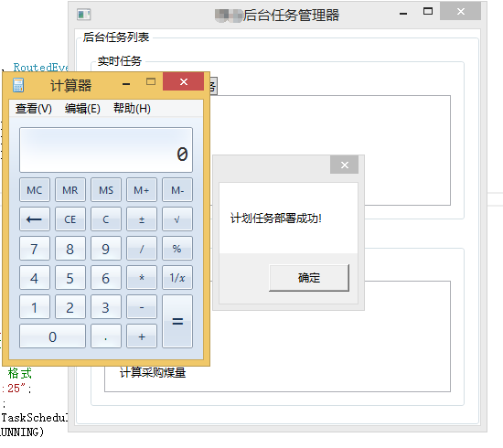Click the CE clear entry button

coord(70,219)
